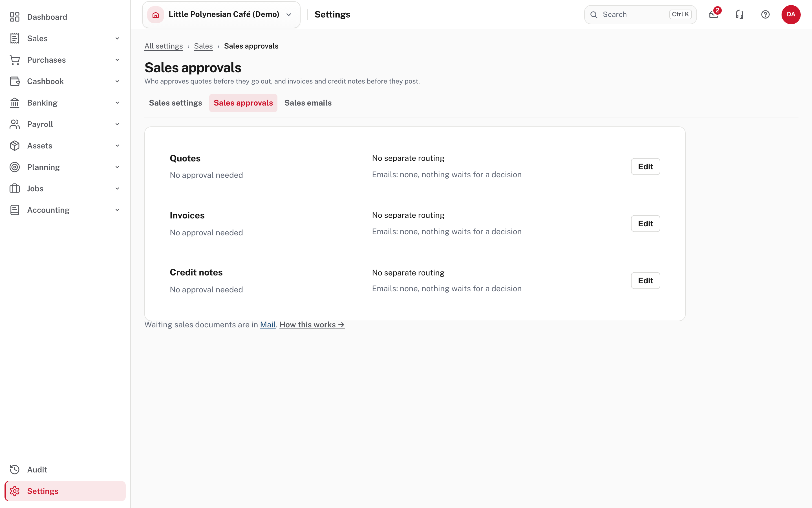Viewport: 812px width, 508px height.
Task: Open the Little Polynesian Café company dropdown
Action: (x=221, y=14)
